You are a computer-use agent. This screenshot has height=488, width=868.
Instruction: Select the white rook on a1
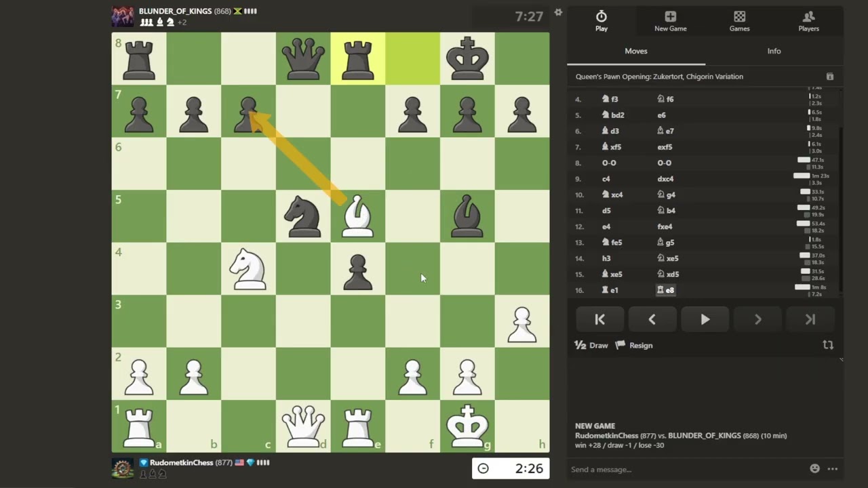[x=139, y=426]
